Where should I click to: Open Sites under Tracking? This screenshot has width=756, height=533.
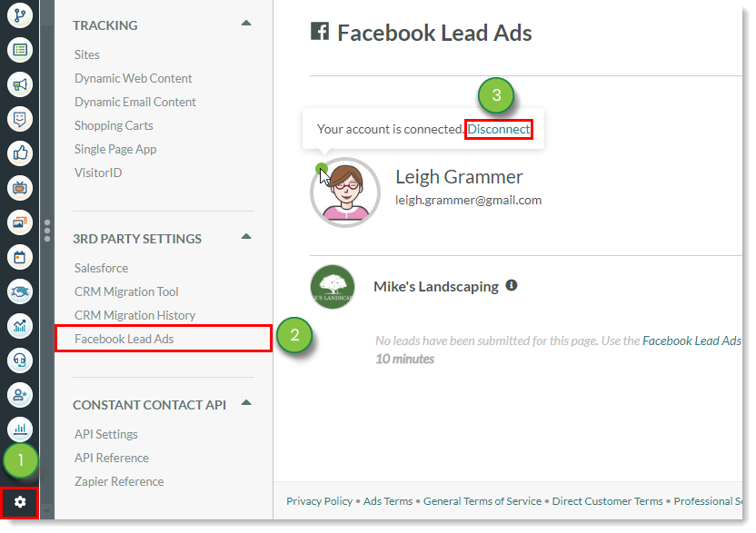click(87, 54)
